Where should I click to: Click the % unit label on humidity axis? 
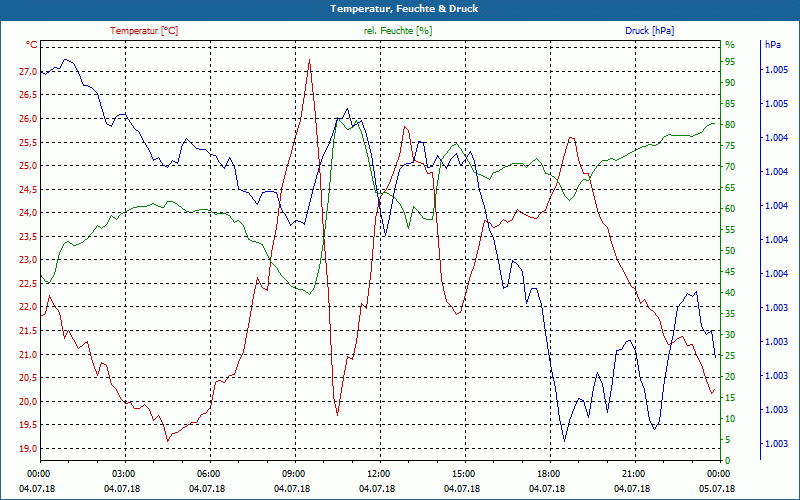(x=730, y=45)
